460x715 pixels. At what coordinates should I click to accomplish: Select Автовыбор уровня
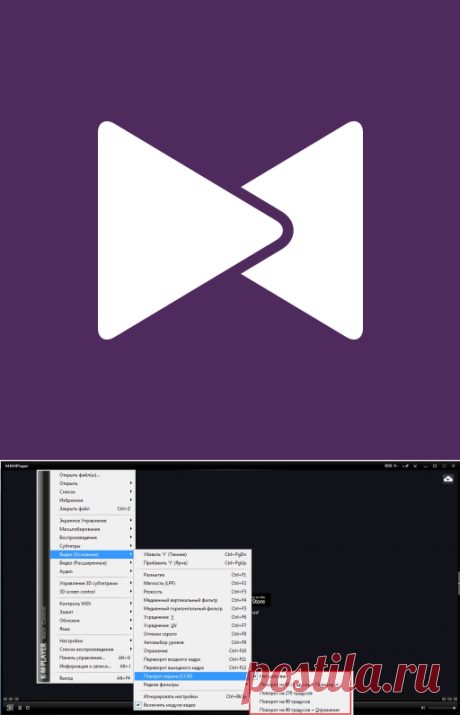pos(192,642)
